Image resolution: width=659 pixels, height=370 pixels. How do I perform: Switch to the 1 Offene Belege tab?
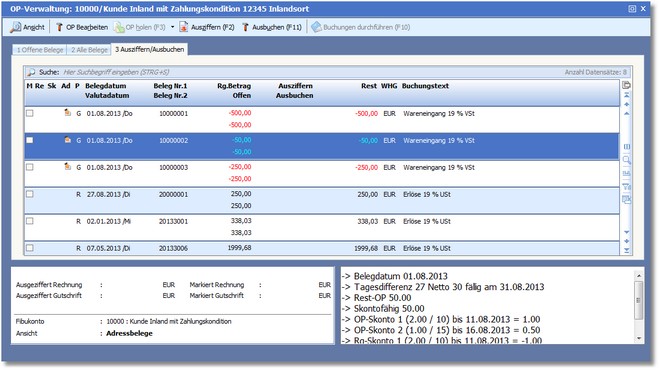pos(40,50)
